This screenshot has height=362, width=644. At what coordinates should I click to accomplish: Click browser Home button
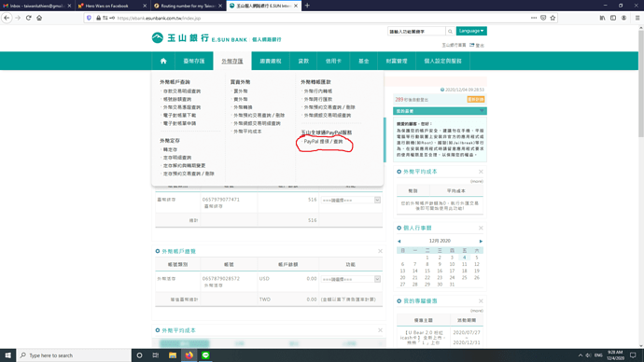click(39, 18)
